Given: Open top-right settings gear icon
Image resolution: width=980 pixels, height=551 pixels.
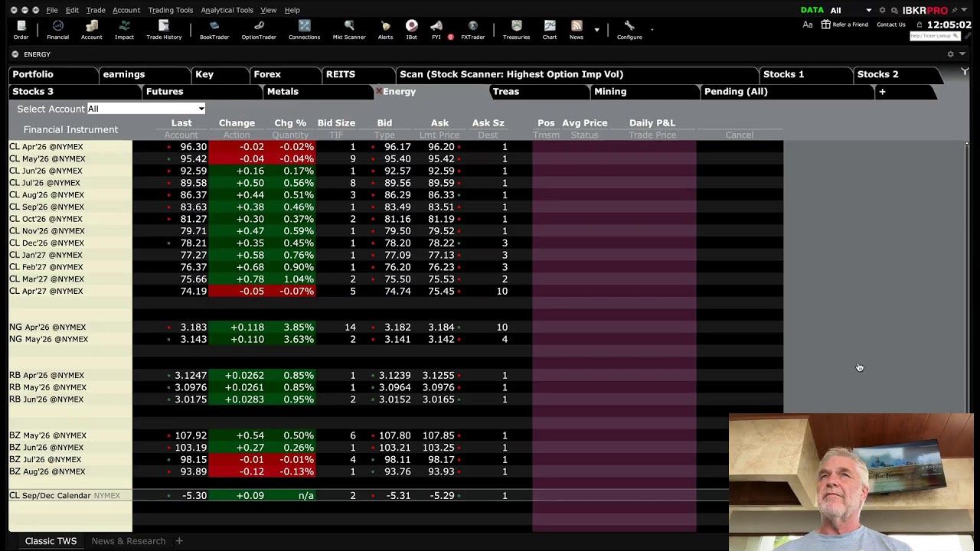Looking at the screenshot, I should pos(882,10).
